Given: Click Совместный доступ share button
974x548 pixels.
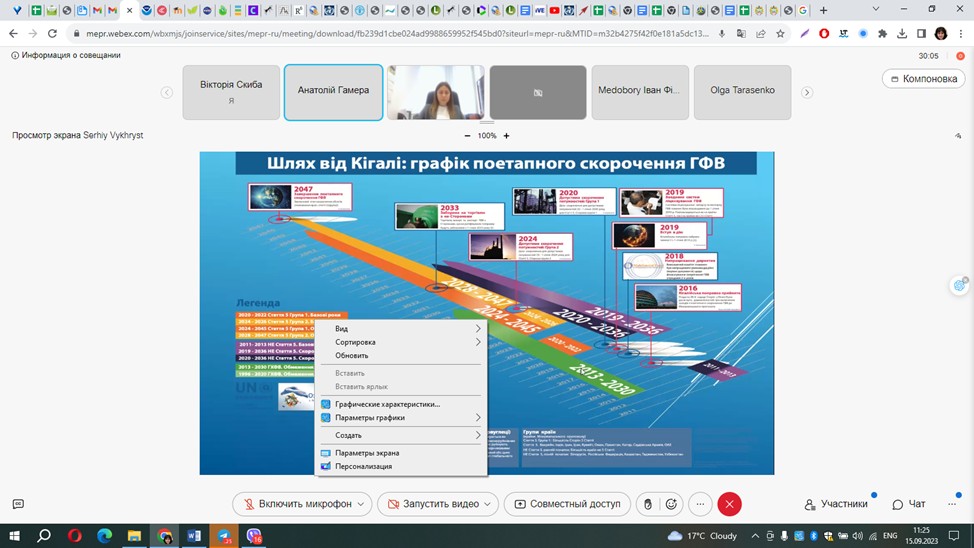Looking at the screenshot, I should pyautogui.click(x=567, y=504).
